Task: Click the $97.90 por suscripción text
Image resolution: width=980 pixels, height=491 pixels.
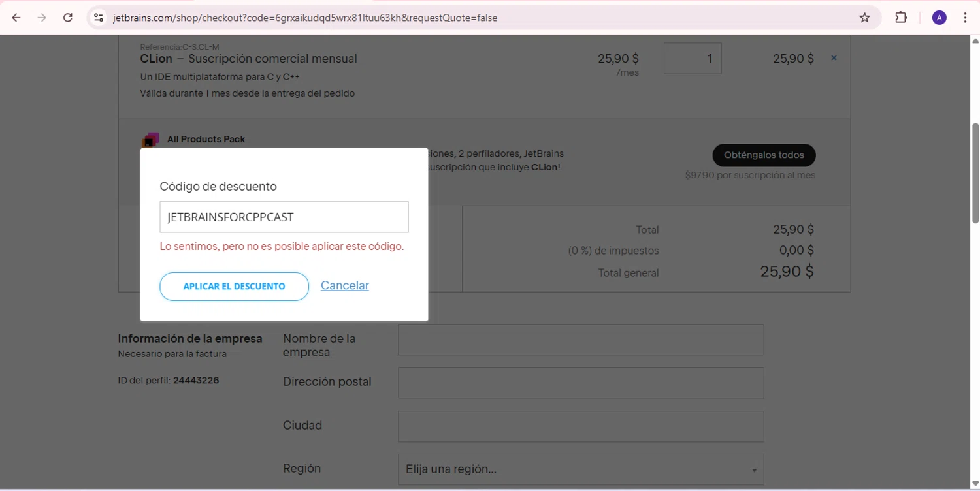Action: pos(750,175)
